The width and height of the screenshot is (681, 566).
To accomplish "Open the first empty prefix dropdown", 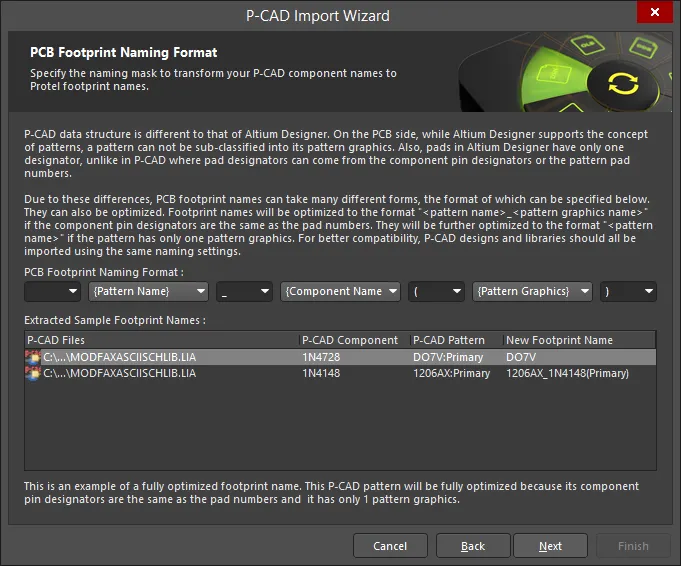I will pos(52,291).
